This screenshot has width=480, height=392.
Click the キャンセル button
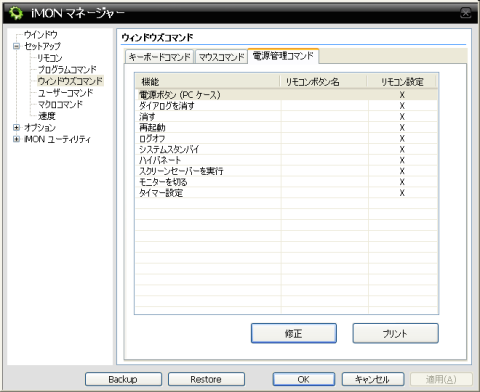[x=373, y=379]
